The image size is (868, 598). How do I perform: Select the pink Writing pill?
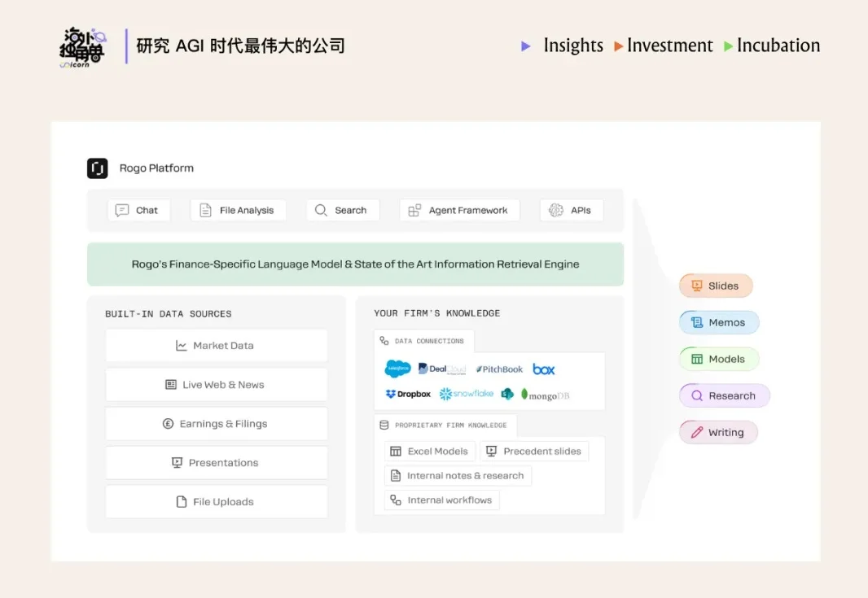[718, 432]
